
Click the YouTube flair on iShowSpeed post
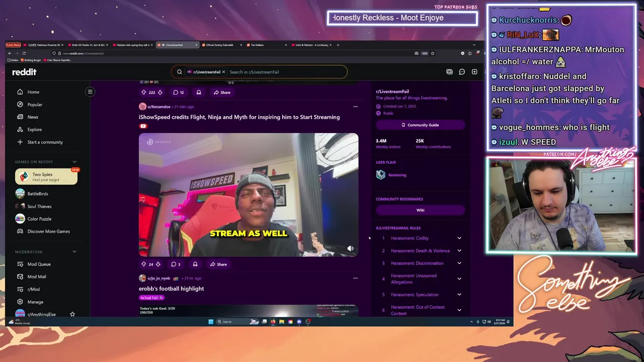(x=143, y=126)
